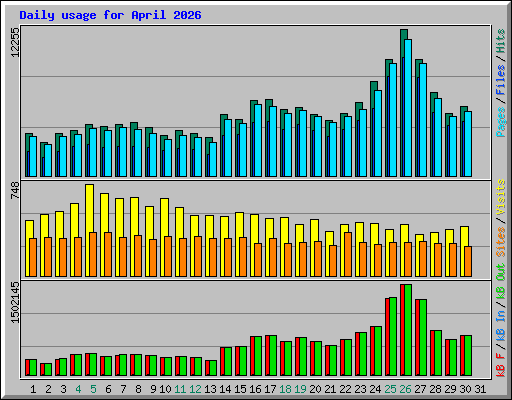Click weekend day 5 label
Image resolution: width=512 pixels, height=400 pixels.
(x=93, y=389)
